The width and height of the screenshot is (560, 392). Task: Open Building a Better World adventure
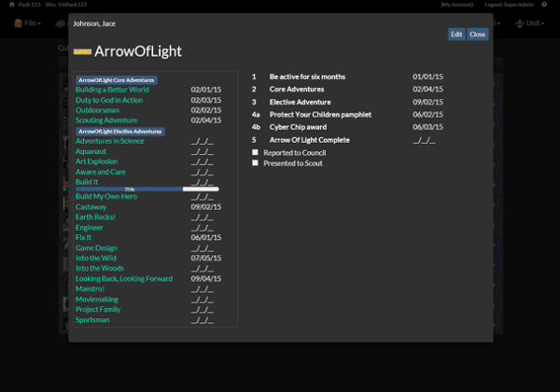point(112,90)
